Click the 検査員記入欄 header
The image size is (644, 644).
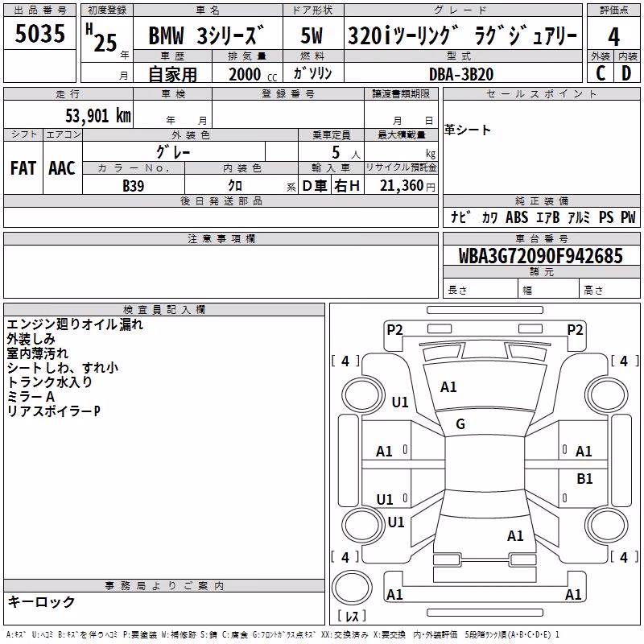[164, 310]
